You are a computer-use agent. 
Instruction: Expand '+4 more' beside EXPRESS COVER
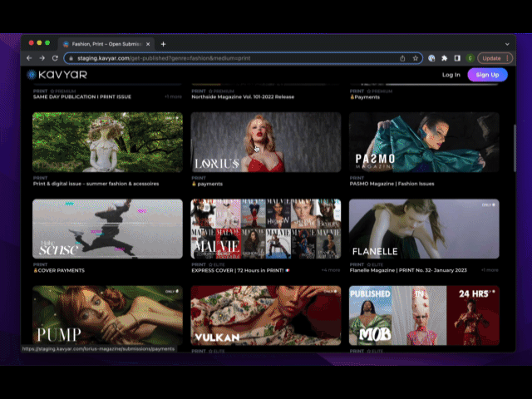(331, 270)
